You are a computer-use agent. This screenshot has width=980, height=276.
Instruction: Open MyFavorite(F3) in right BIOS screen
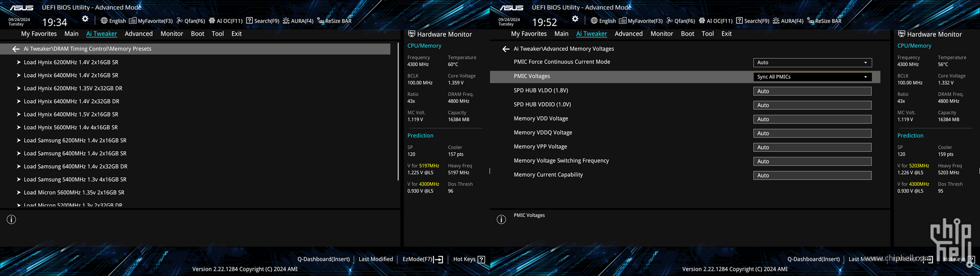641,21
